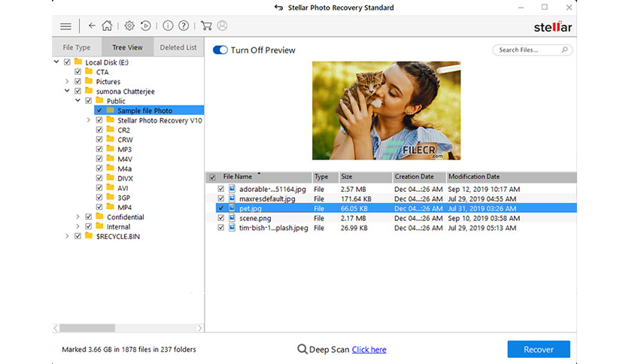
Task: Select the DIVX folder in tree
Action: tap(125, 178)
